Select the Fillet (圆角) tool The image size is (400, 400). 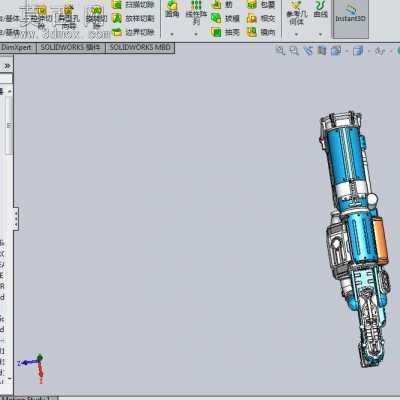tap(172, 9)
